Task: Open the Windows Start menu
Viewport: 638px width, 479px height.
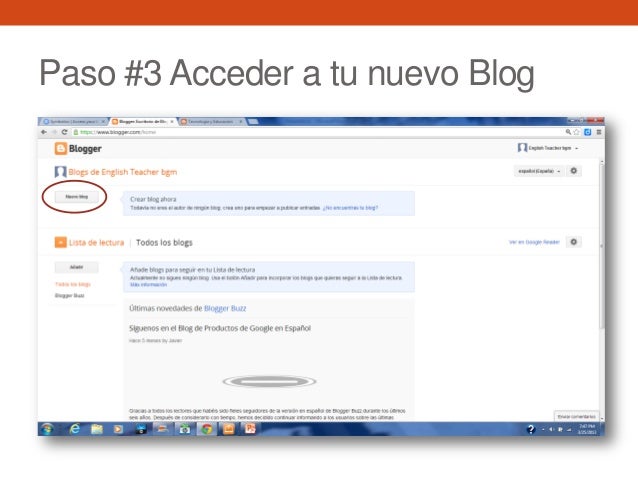Action: tap(47, 429)
